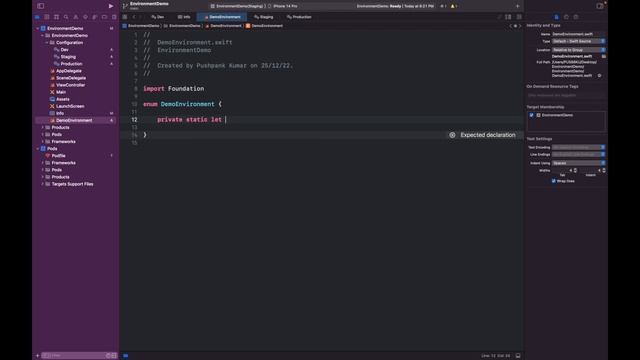
Task: Toggle EnvironmentDemo target membership checkbox
Action: coord(531,115)
